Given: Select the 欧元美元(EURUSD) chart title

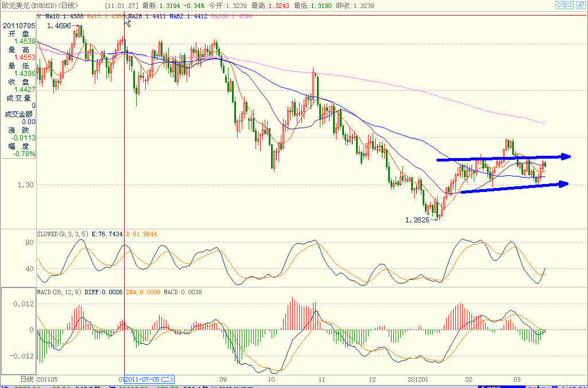Looking at the screenshot, I should tap(41, 6).
